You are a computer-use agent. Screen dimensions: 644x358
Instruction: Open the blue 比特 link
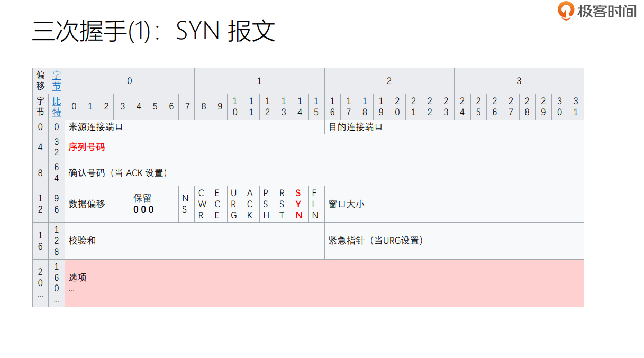coord(57,106)
